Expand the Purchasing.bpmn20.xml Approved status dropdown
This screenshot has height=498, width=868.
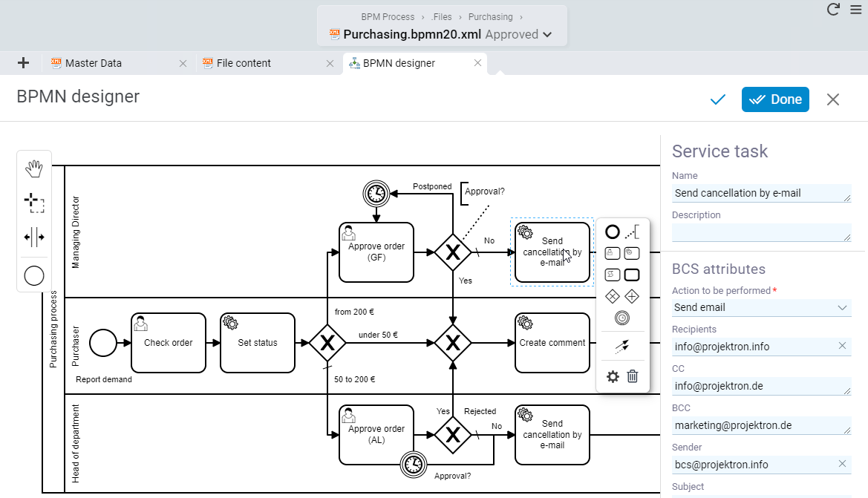click(x=547, y=34)
